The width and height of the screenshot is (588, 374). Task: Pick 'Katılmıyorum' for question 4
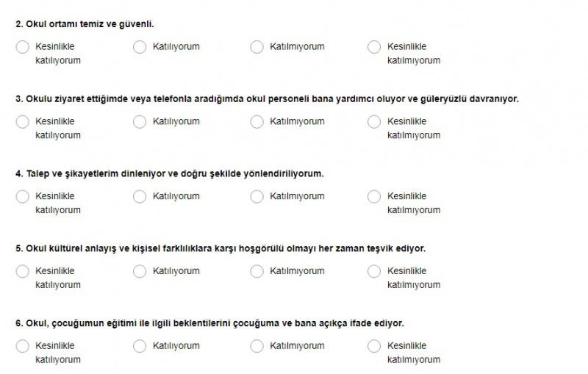[257, 197]
